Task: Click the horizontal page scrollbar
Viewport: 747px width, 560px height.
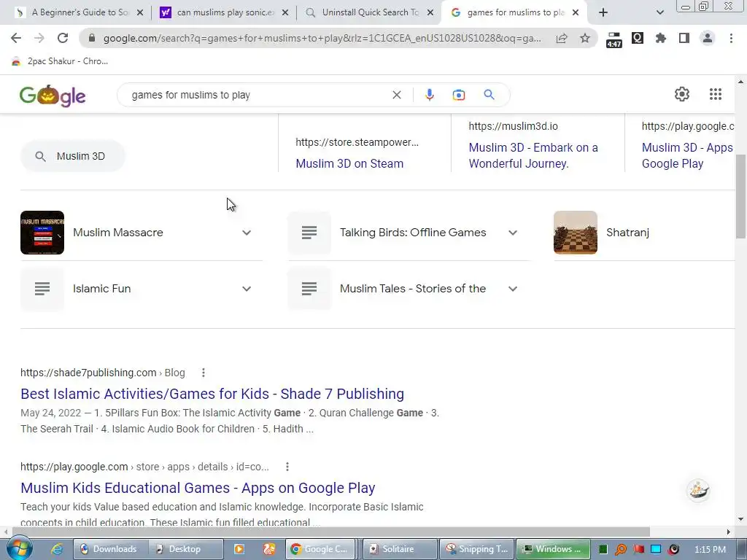Action: pos(331,532)
